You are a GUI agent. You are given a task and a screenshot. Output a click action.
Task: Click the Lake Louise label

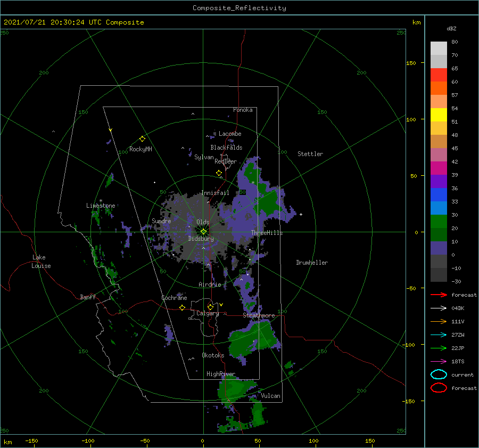coord(41,262)
